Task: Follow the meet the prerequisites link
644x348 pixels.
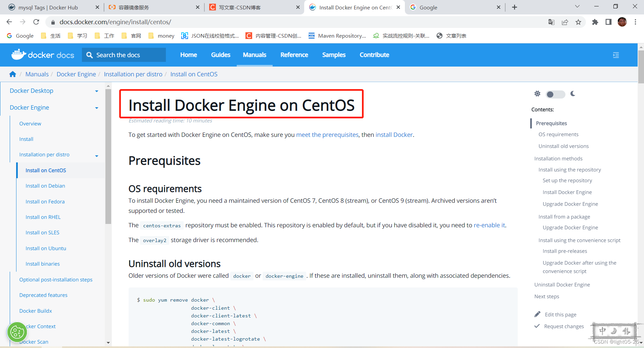Action: pyautogui.click(x=327, y=134)
